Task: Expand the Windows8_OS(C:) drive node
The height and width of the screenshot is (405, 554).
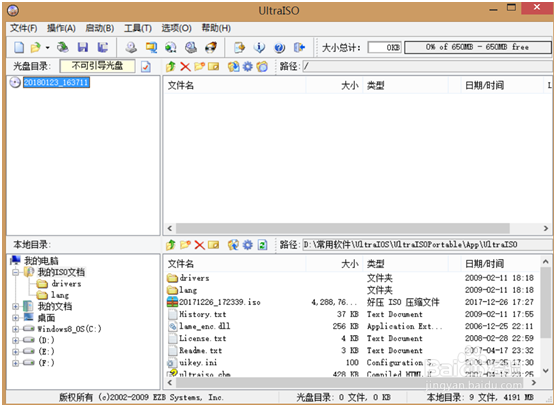Action: [16, 329]
